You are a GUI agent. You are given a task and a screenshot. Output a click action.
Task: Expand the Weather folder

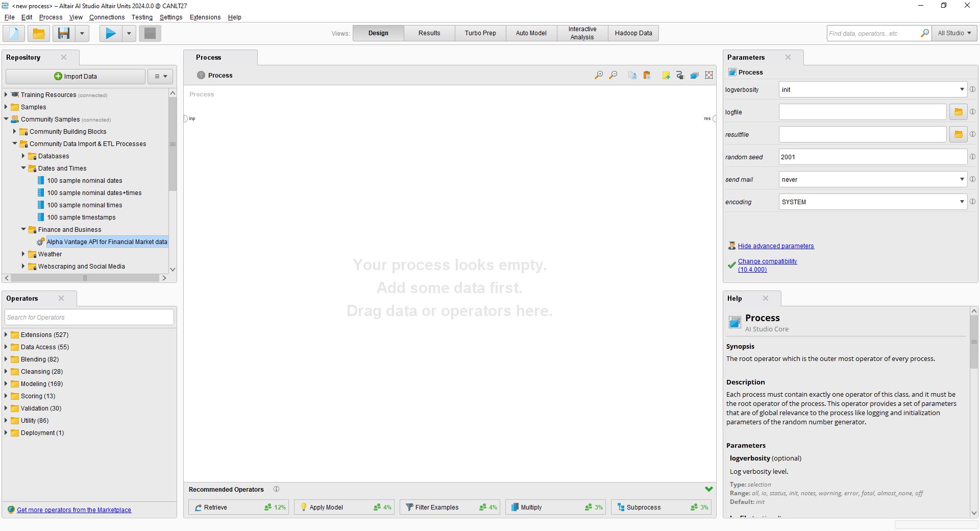point(23,254)
